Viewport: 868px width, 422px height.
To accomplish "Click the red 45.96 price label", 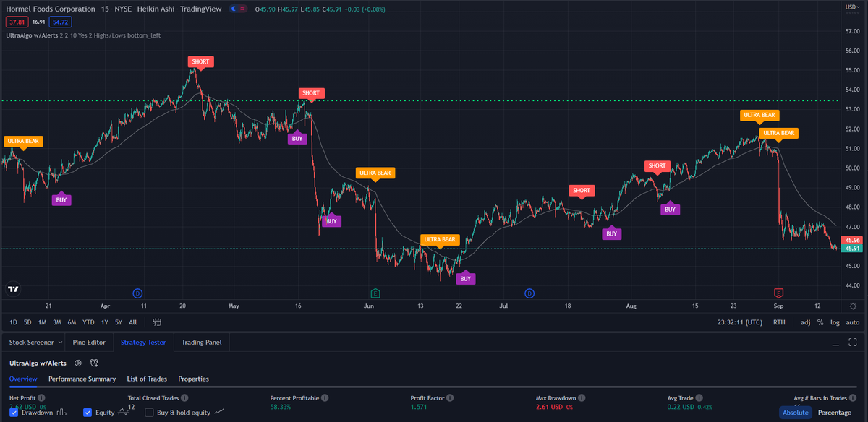I will (x=852, y=240).
